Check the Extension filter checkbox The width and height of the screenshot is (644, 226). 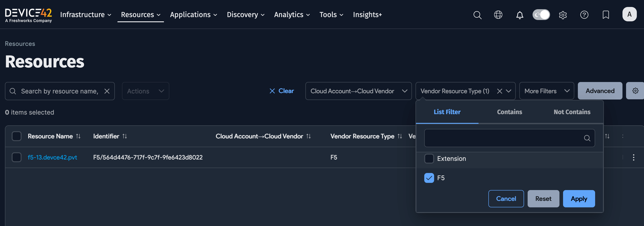[x=429, y=159]
